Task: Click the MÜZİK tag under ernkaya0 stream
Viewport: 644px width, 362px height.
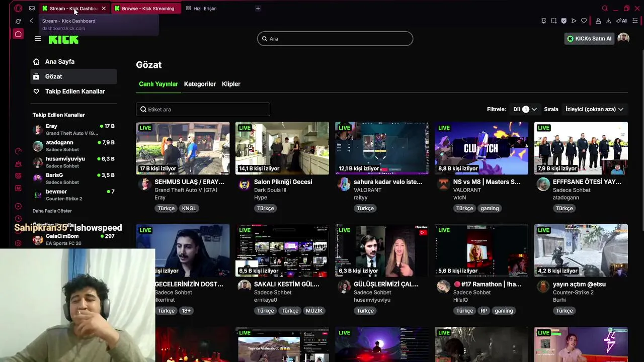Action: pos(314,311)
